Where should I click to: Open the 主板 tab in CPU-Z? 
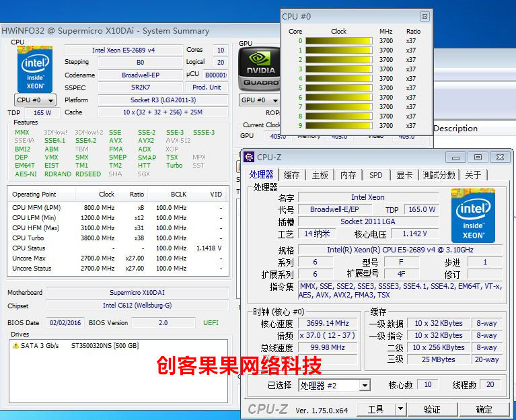pyautogui.click(x=320, y=175)
